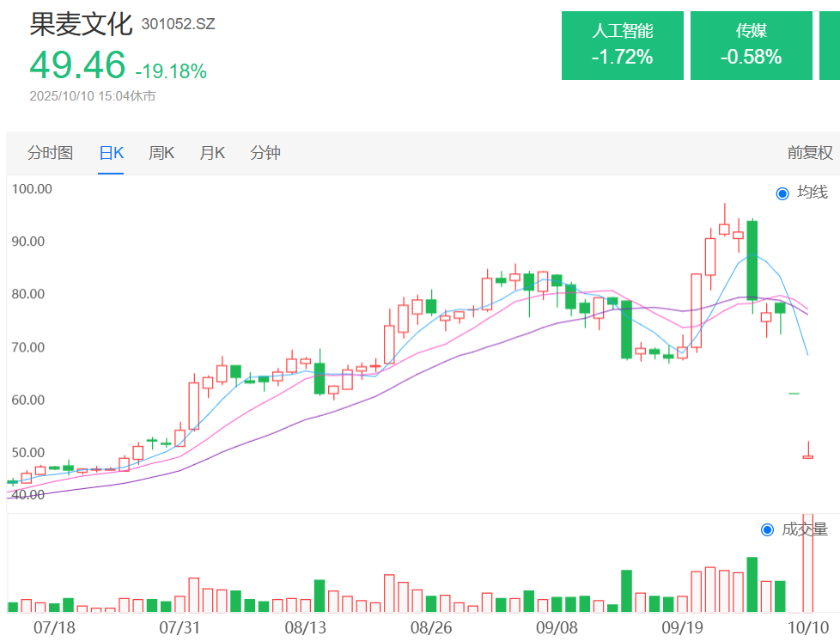Toggle the 成交量 radio button
This screenshot has height=642, width=840.
tap(767, 529)
